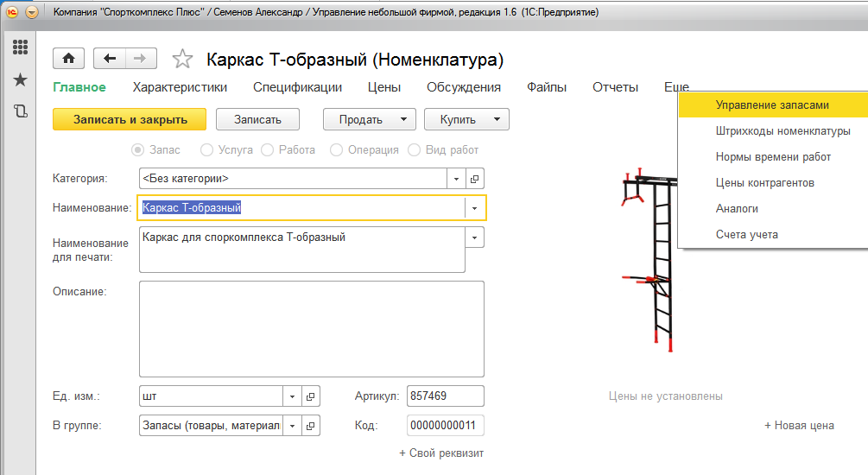
Task: Select Операция radio button
Action: (x=336, y=150)
